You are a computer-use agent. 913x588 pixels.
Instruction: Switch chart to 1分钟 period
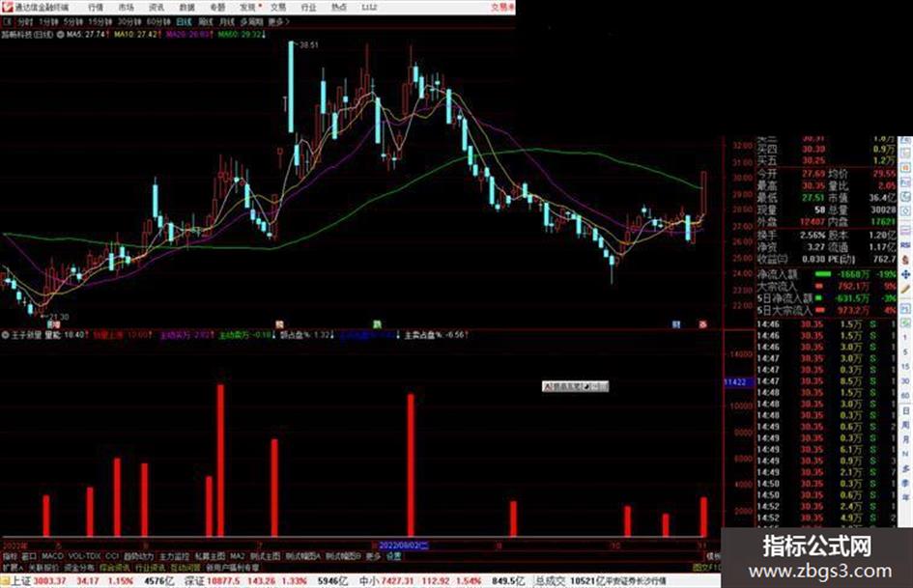point(48,22)
